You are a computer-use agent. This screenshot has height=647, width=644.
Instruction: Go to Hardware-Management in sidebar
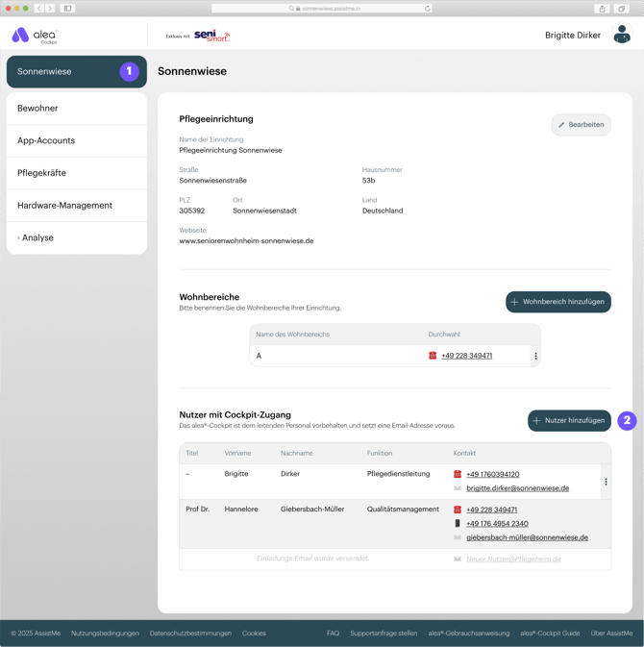(x=64, y=206)
